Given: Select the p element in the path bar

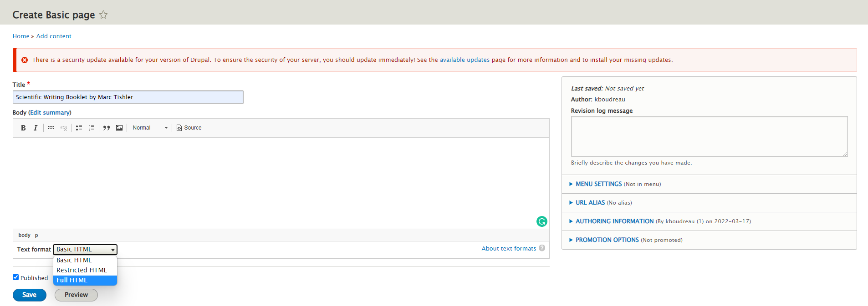Looking at the screenshot, I should 36,235.
